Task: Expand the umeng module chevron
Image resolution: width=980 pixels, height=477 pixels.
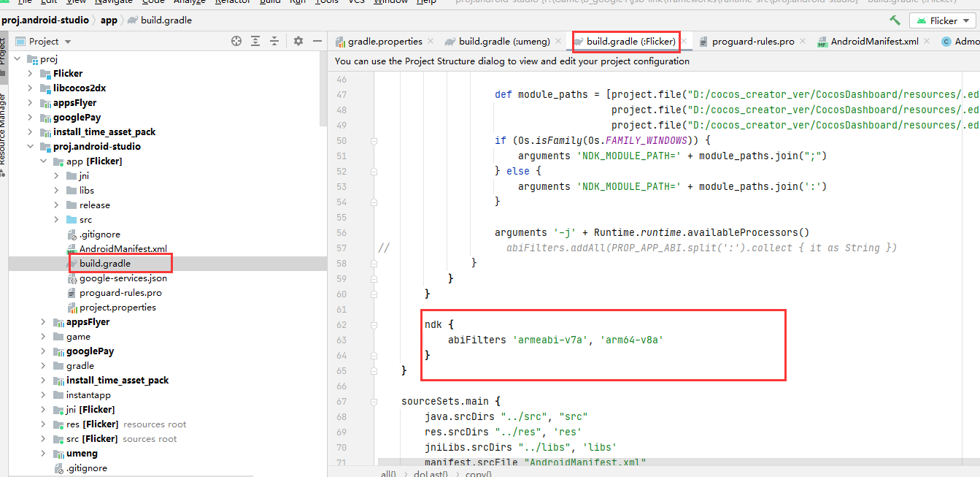Action: pyautogui.click(x=44, y=454)
